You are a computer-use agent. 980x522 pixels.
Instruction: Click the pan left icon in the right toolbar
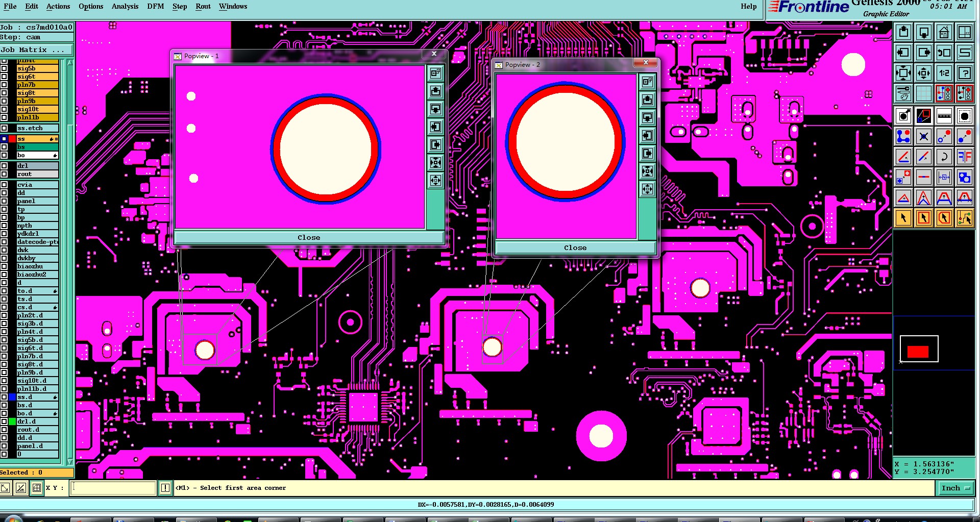click(x=903, y=53)
